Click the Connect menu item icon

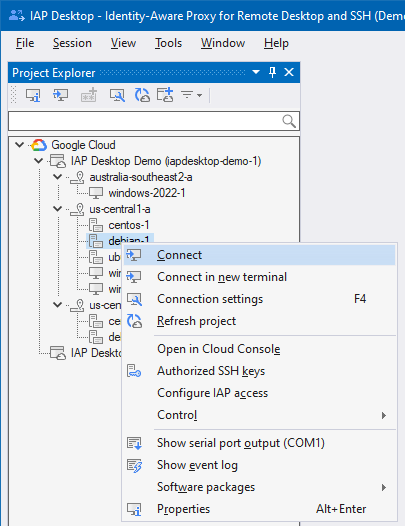click(x=134, y=255)
